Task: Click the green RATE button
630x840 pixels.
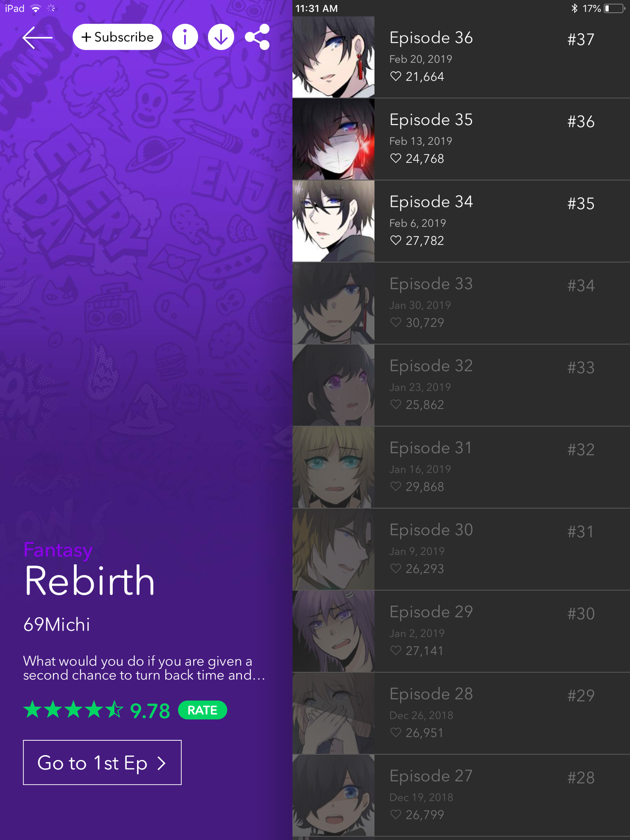Action: tap(203, 710)
